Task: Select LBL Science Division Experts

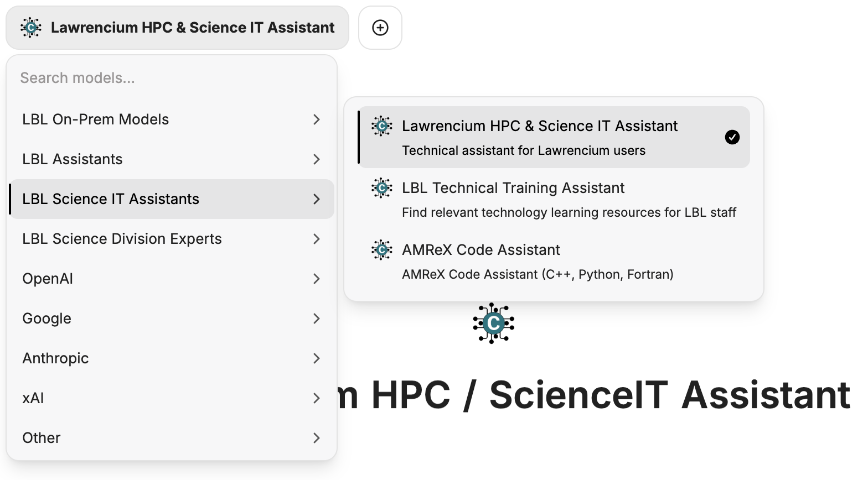Action: click(122, 239)
